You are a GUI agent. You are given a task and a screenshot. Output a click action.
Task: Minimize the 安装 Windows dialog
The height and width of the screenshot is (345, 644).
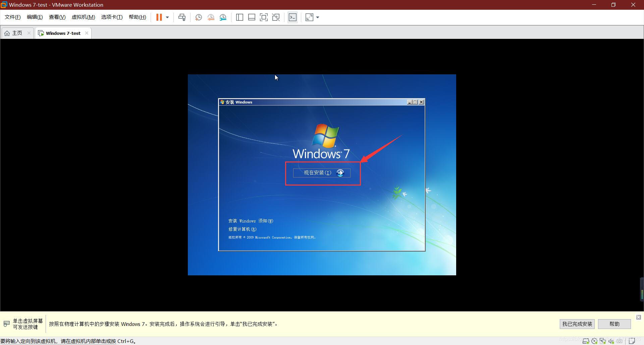pyautogui.click(x=409, y=102)
